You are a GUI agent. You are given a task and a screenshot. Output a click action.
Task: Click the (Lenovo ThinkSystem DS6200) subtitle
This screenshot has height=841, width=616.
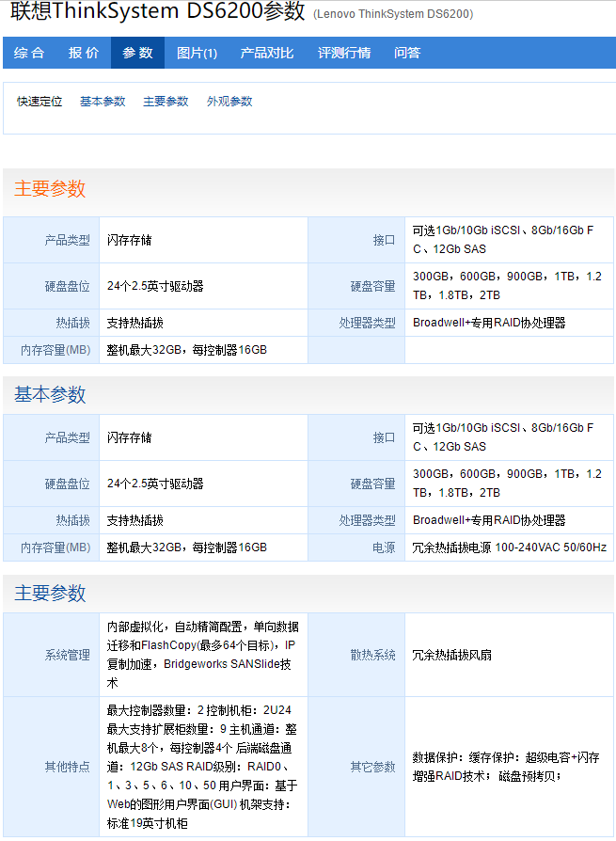pyautogui.click(x=393, y=14)
